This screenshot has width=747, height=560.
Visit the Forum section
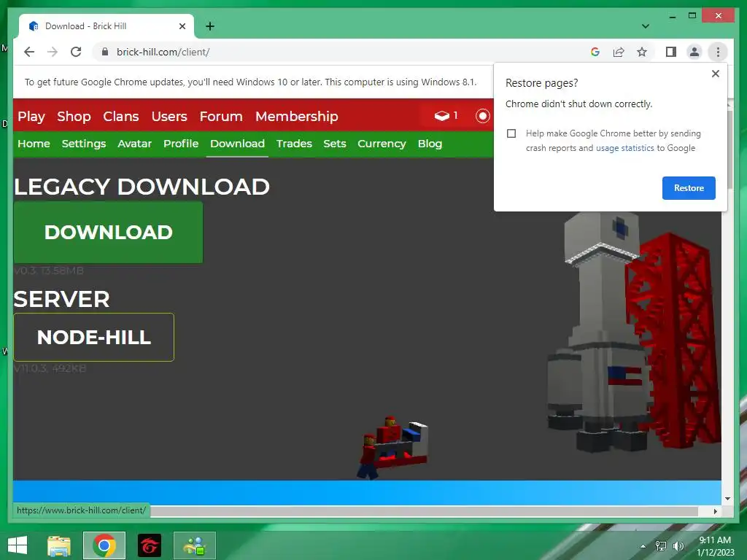(x=221, y=116)
